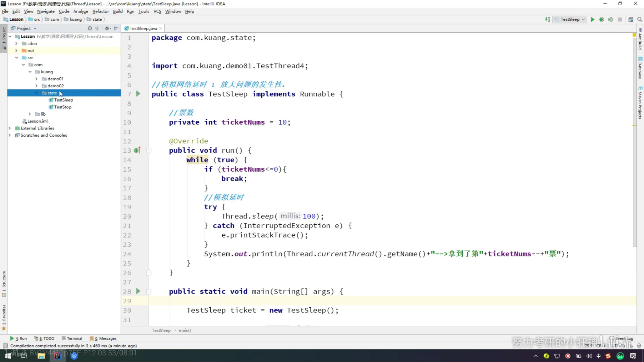Open Project Structure icon in toolbar
This screenshot has width=644, height=362.
[x=631, y=19]
